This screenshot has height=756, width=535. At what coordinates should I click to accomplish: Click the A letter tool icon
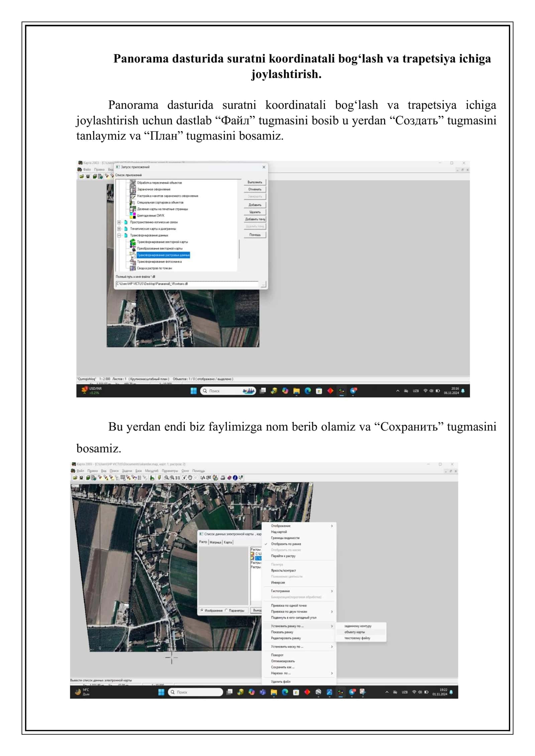click(x=203, y=478)
